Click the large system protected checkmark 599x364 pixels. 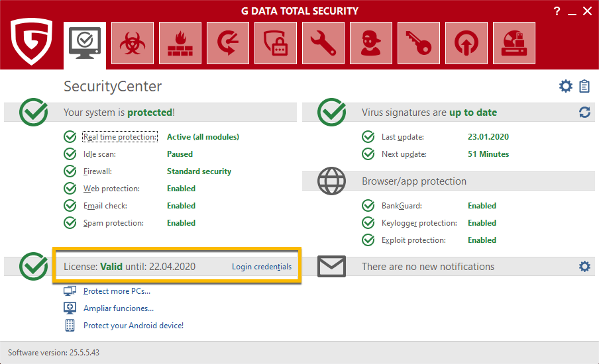(x=34, y=112)
